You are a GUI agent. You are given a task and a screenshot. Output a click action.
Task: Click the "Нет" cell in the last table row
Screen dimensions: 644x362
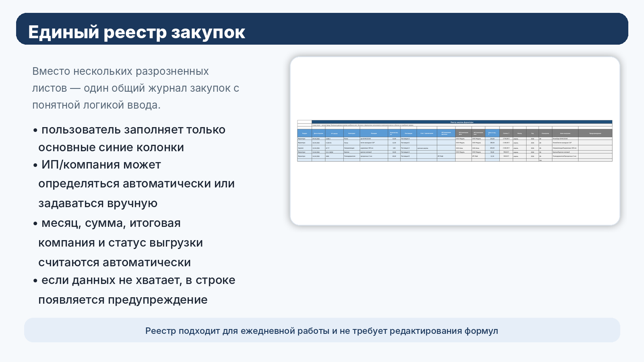(541, 160)
